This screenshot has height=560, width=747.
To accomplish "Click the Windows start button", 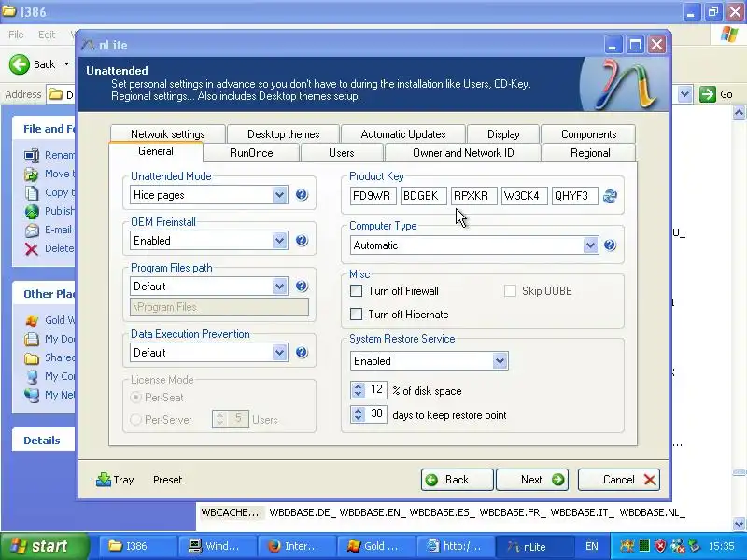I will pos(44,546).
